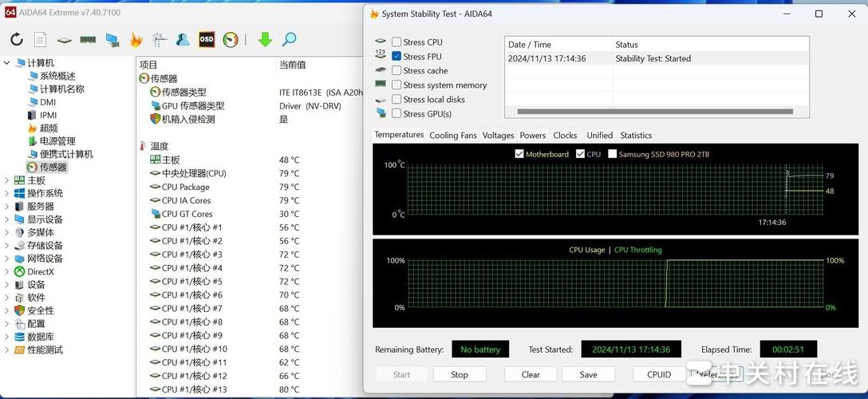Click the Refresh arrow toolbar icon
This screenshot has width=868, height=399.
(x=17, y=39)
